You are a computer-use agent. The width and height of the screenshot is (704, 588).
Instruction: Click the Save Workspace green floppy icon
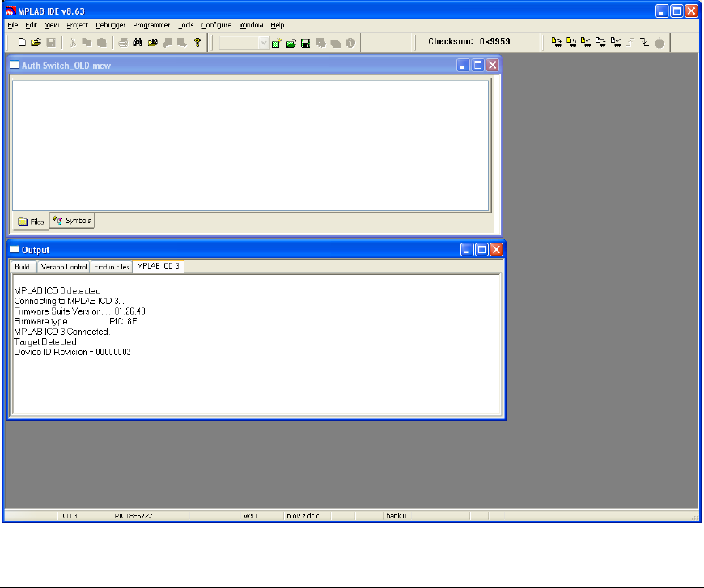click(x=306, y=43)
